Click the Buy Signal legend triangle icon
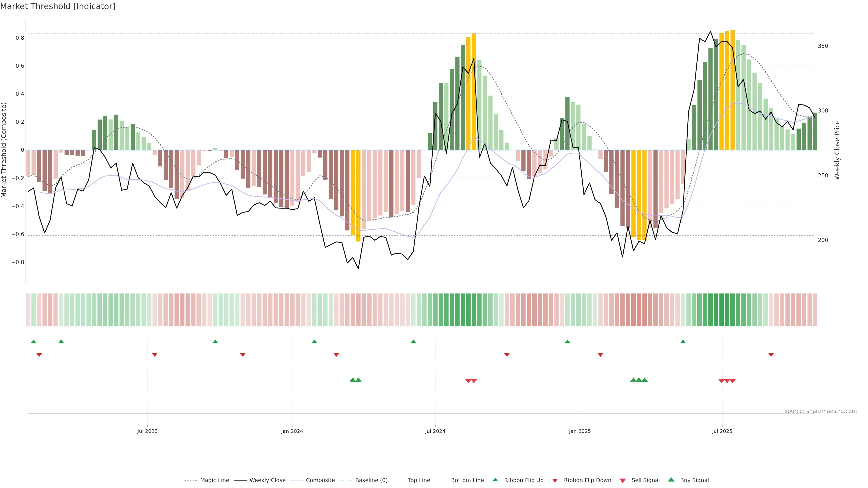This screenshot has width=868, height=488. [x=671, y=480]
